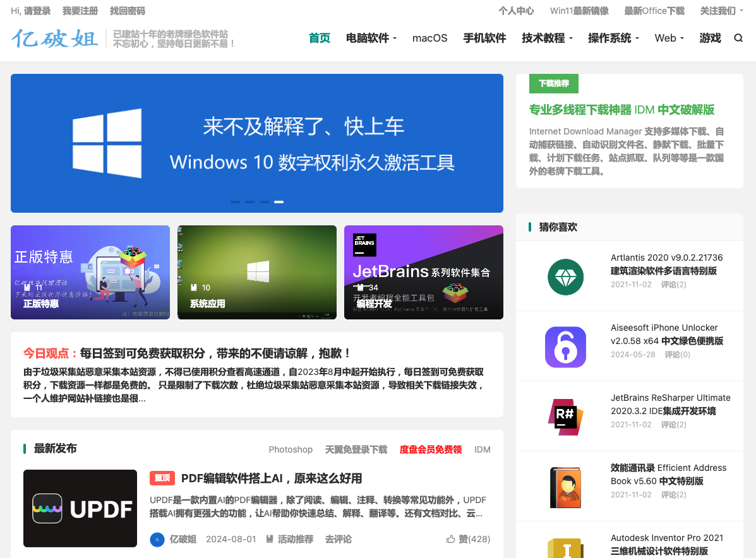Open 个人中心 in top bar
The height and width of the screenshot is (558, 756).
517,11
